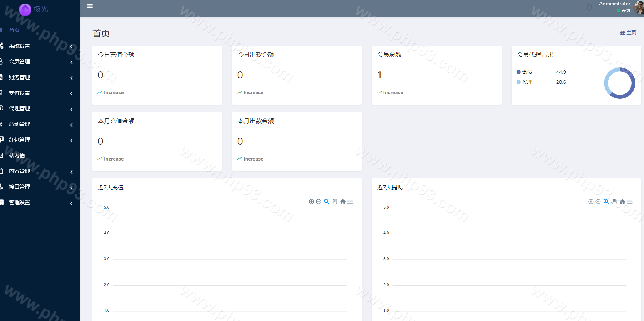Select magnifier zoom tool on 近7天提现 chart
Screen dimensions: 644x321
pyautogui.click(x=606, y=202)
